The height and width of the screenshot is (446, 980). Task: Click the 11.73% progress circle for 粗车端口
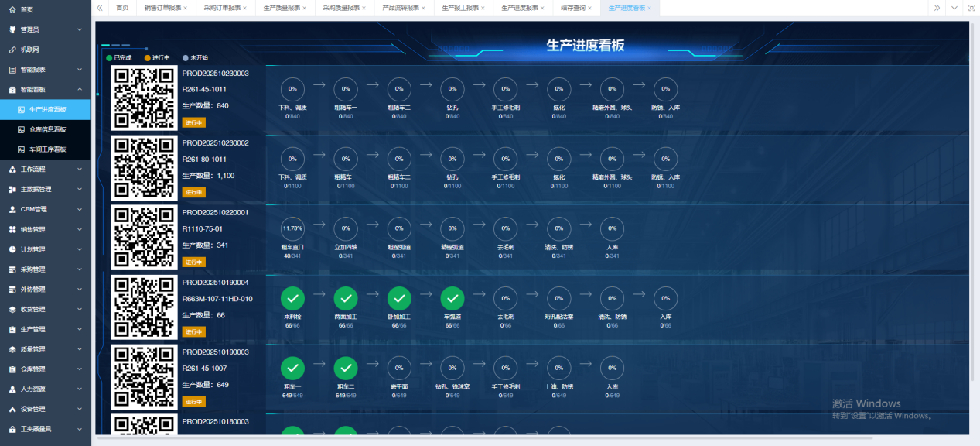[292, 228]
